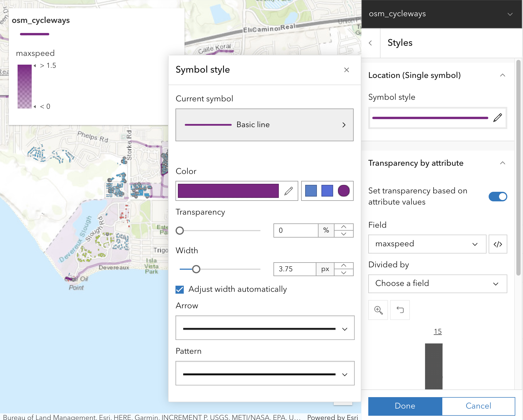Open the Divided by Choose a field dropdown
Screen dimensions: 523x420
click(437, 284)
